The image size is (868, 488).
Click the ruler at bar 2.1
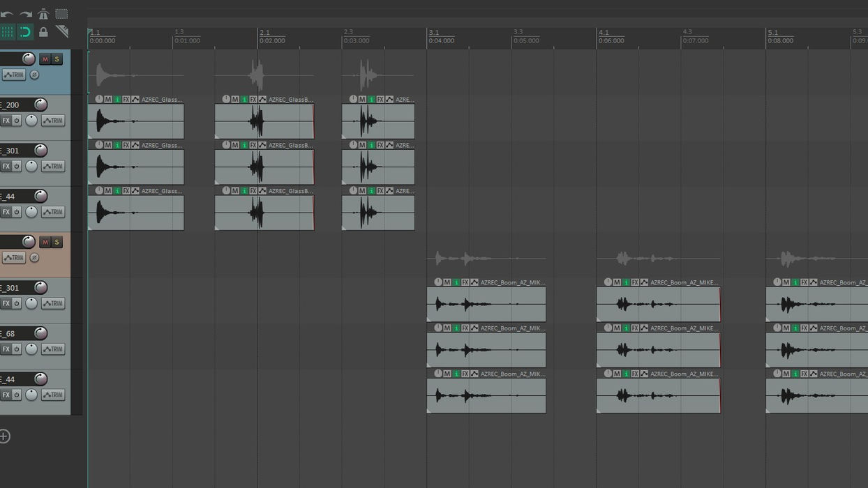tap(264, 33)
